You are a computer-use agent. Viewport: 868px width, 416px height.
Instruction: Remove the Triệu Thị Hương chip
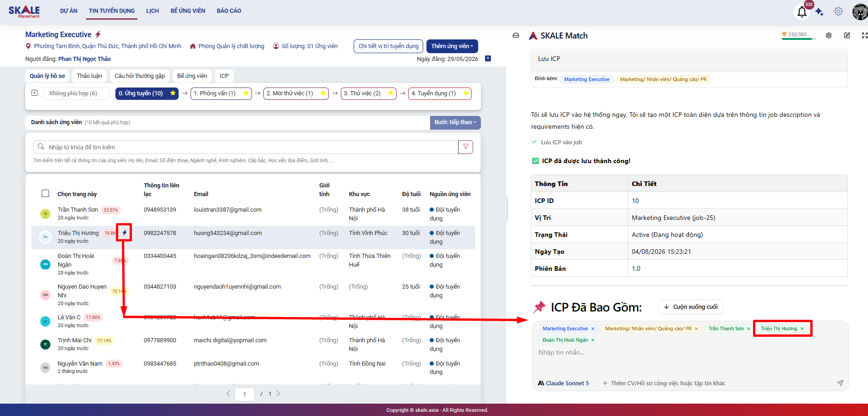[802, 328]
